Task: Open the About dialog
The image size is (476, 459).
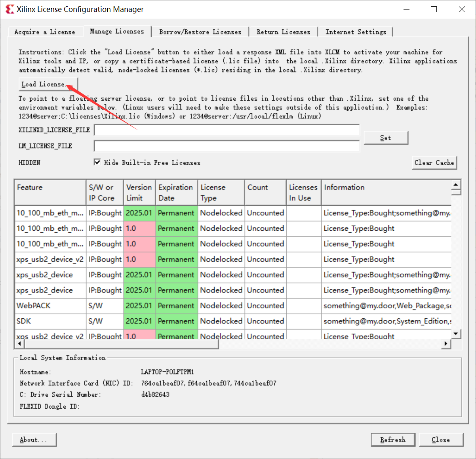Action: pyautogui.click(x=34, y=440)
